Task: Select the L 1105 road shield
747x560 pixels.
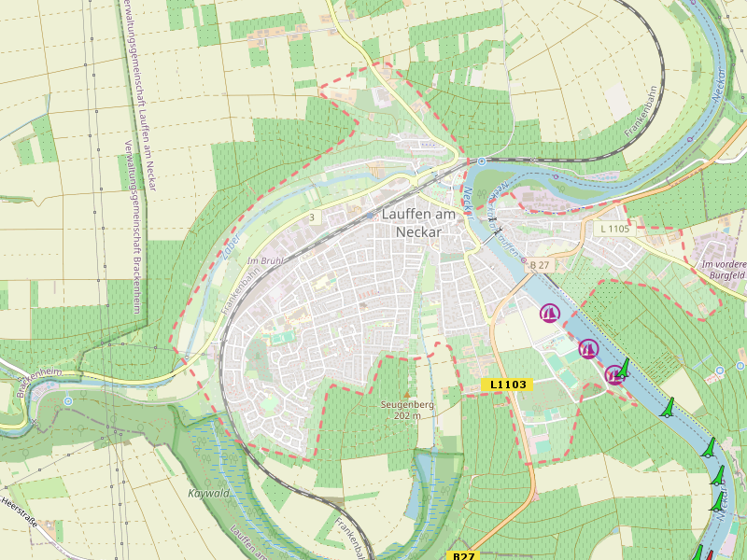Action: coord(615,229)
